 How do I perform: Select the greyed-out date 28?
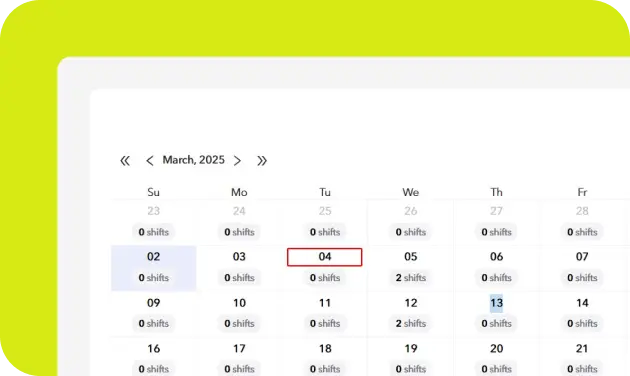point(582,211)
